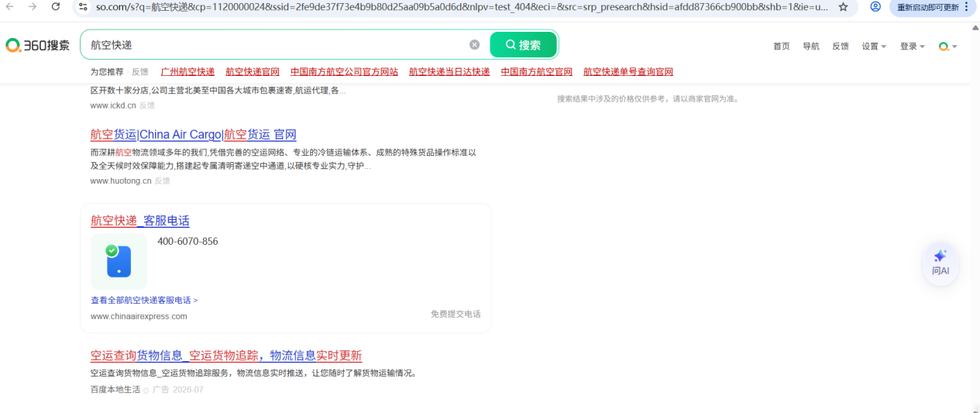The height and width of the screenshot is (413, 980).
Task: Click the www.huotong.cn result URL
Action: (x=121, y=181)
